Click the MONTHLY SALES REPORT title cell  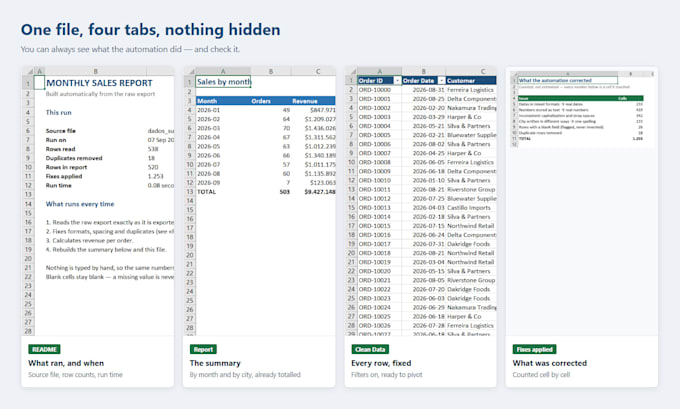99,83
